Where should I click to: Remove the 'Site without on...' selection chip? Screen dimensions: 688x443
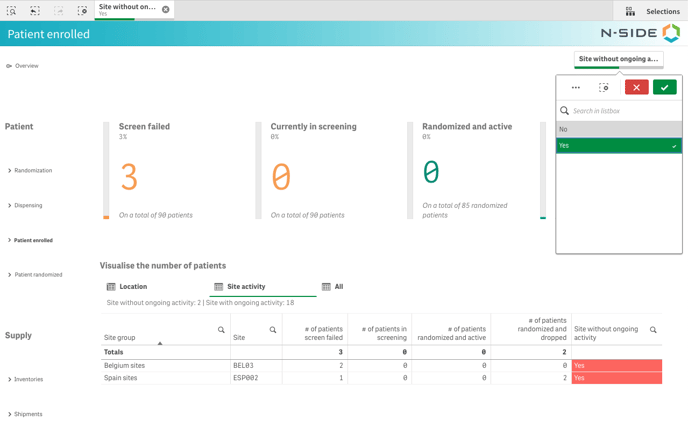click(x=166, y=10)
